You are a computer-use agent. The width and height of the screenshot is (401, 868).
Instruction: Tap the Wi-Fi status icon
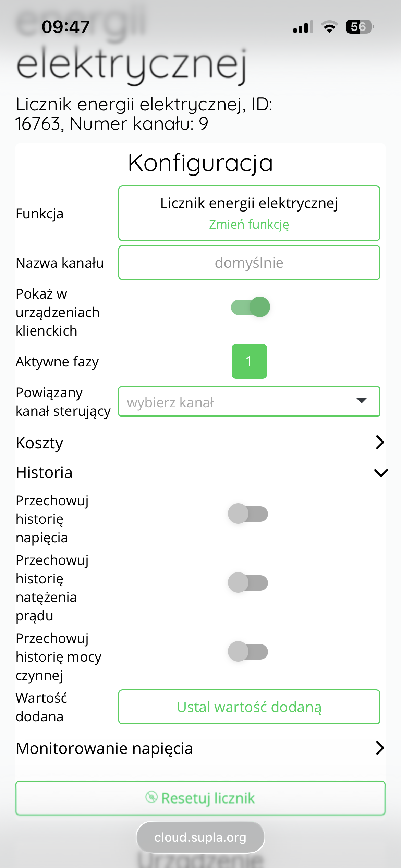329,27
